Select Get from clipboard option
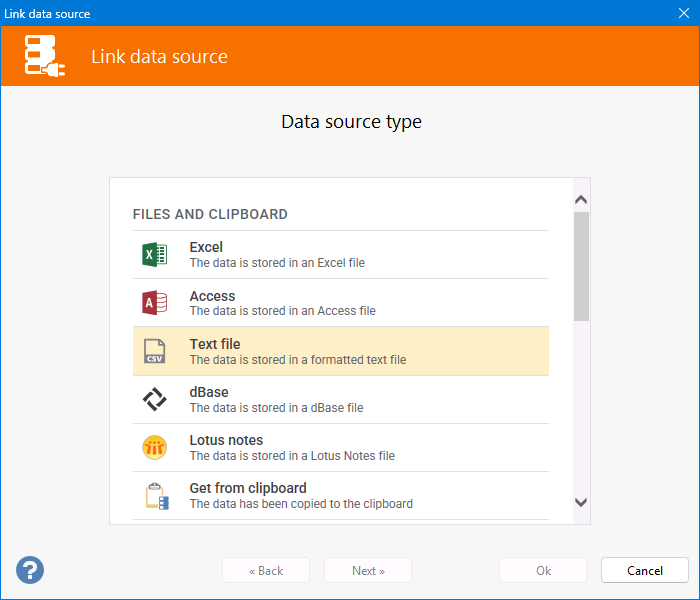Screen dimensions: 700x600 (x=340, y=496)
